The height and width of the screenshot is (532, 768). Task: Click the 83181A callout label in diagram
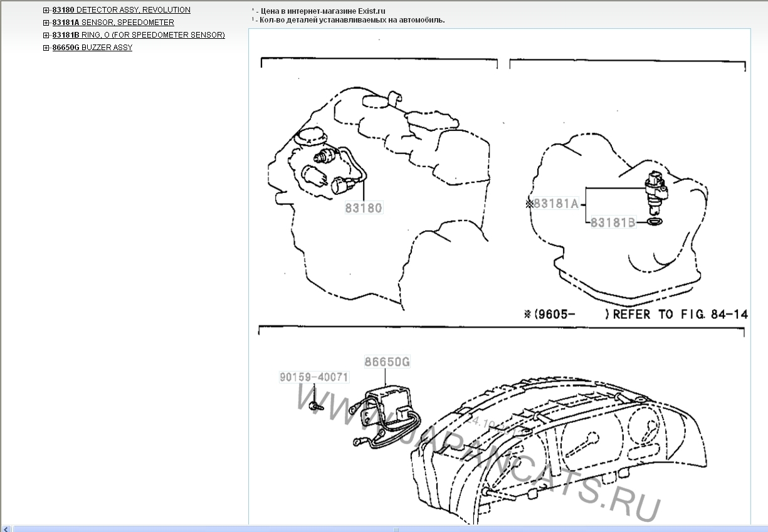coord(555,204)
